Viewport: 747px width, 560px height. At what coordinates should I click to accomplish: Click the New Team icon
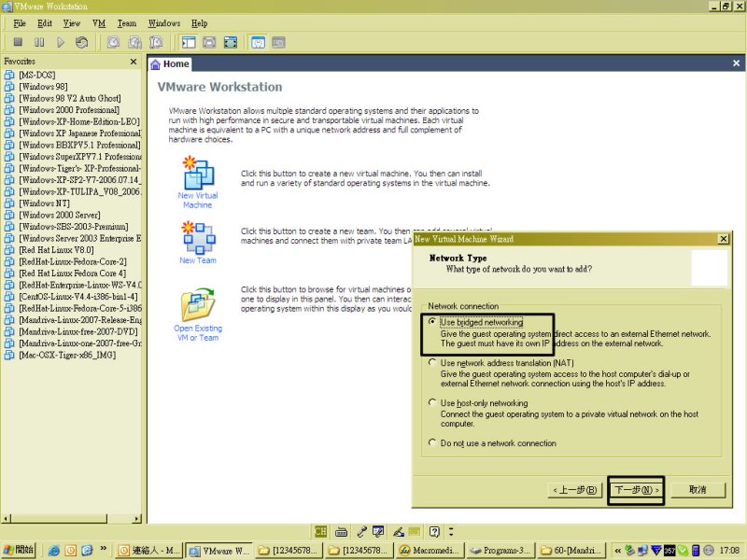click(x=198, y=237)
